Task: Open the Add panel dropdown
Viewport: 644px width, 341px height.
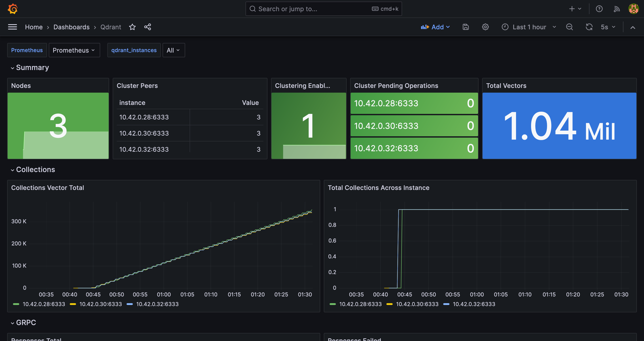Action: 435,27
